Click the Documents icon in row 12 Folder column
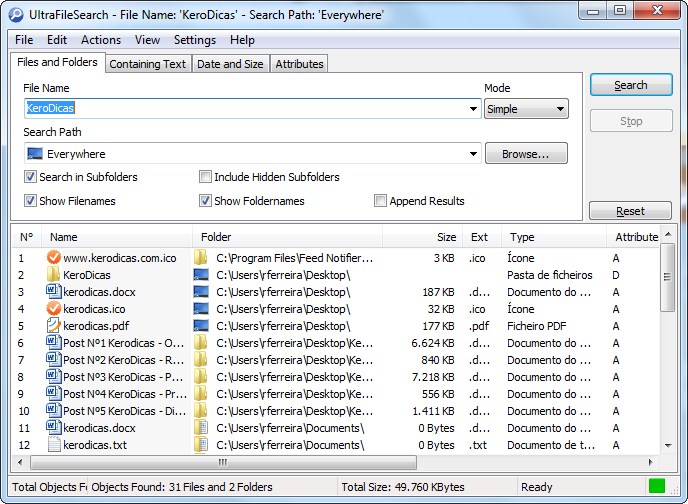Image resolution: width=688 pixels, height=504 pixels. [x=201, y=445]
